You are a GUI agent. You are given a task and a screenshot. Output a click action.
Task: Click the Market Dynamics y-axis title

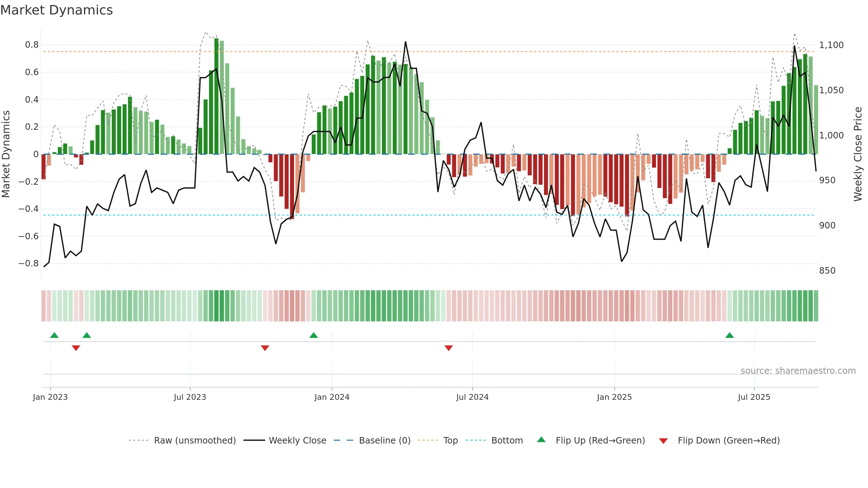[6, 154]
